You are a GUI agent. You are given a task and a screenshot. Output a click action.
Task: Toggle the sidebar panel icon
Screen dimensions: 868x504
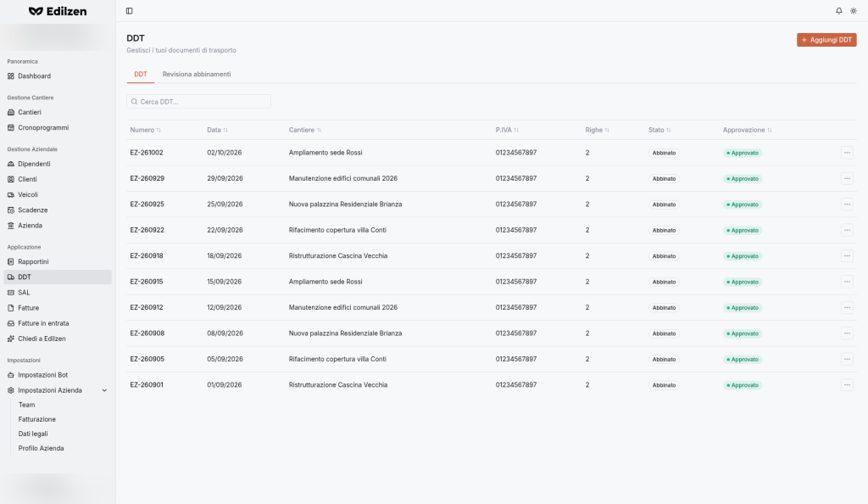coord(129,11)
